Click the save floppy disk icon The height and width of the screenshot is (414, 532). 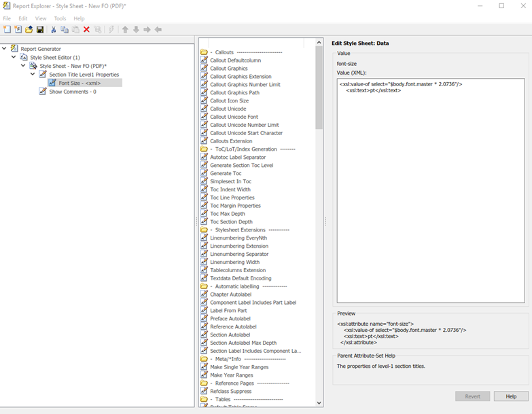click(40, 30)
